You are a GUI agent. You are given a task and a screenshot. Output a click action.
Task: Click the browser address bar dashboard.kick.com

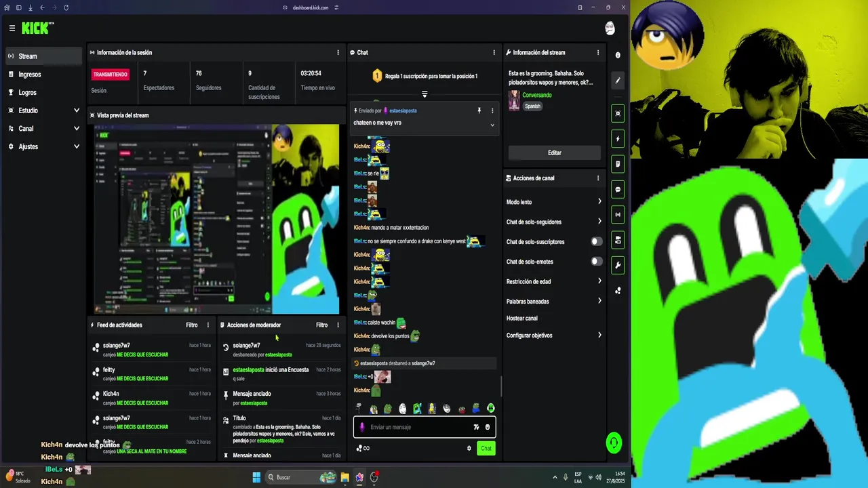(311, 7)
